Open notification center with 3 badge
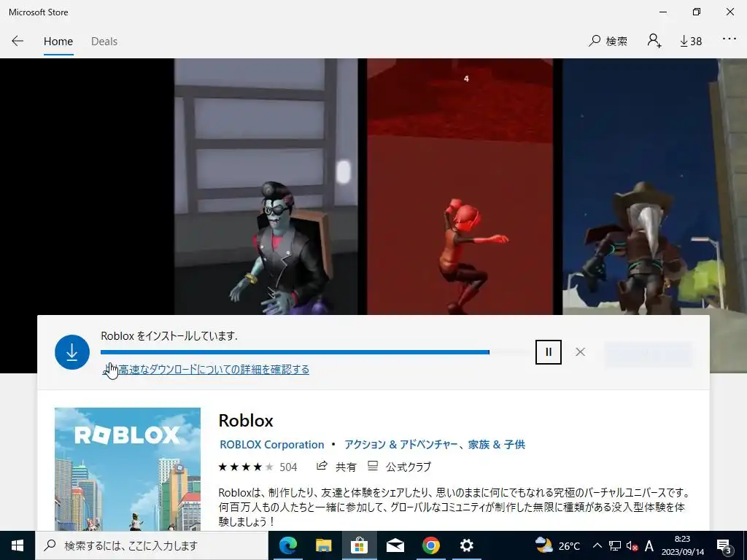This screenshot has width=747, height=560. (724, 546)
